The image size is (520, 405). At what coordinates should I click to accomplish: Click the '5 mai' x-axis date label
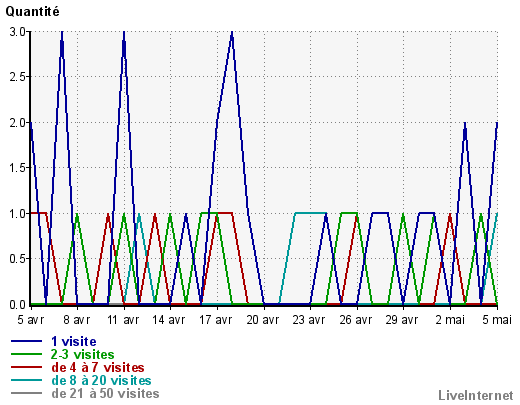click(x=497, y=320)
